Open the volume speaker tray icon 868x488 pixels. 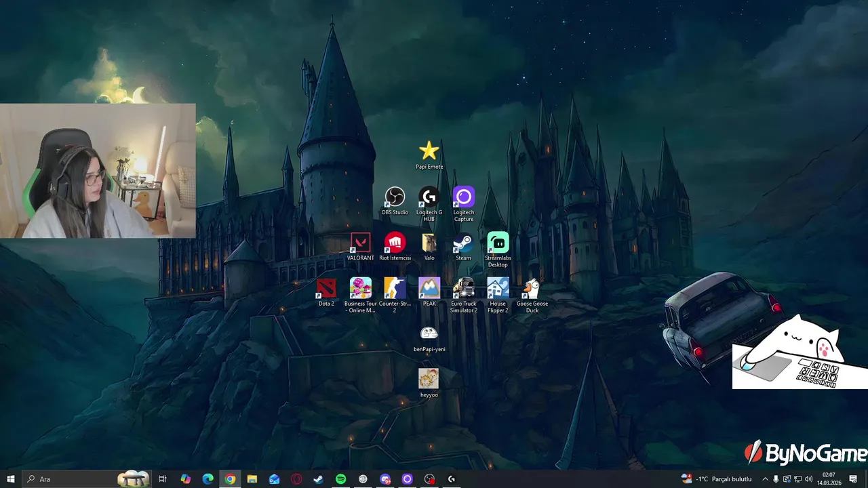pos(808,479)
